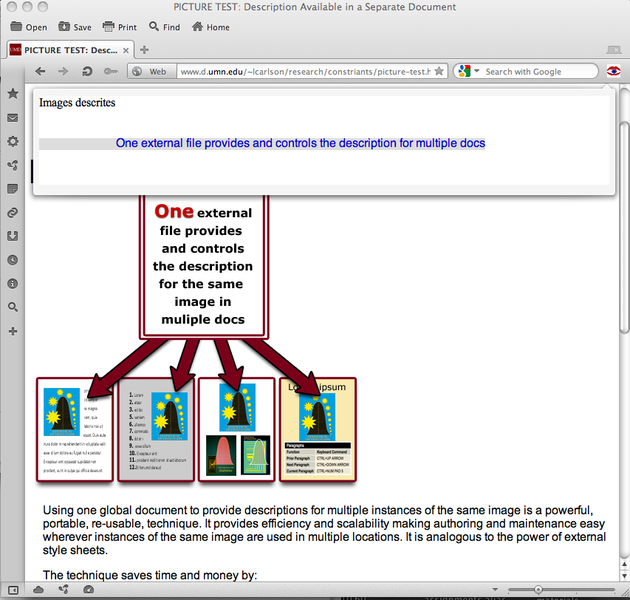Click the blue 'One external file provides' link
Image resolution: width=630 pixels, height=600 pixels.
tap(300, 143)
